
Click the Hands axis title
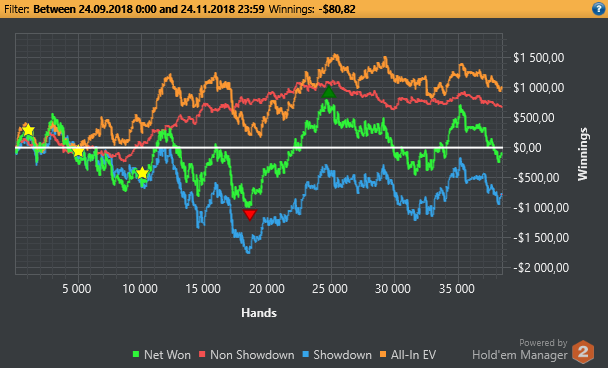(259, 313)
